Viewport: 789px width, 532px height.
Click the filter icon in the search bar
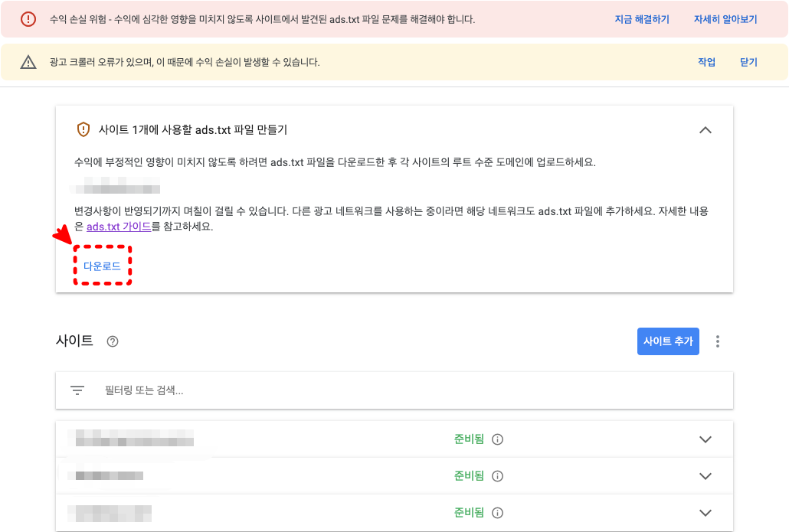pyautogui.click(x=76, y=390)
